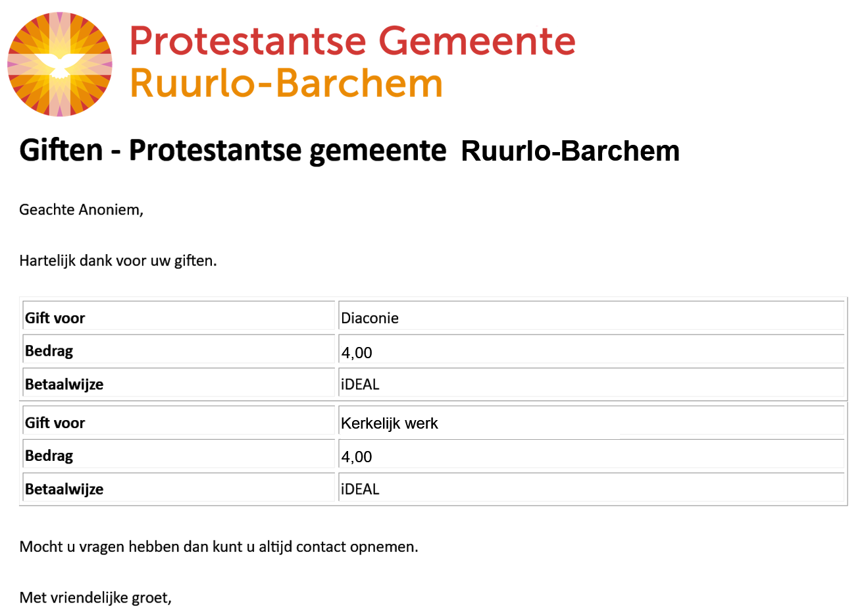
Task: Select the "Kerkelijk werk" table cell
Action: pyautogui.click(x=390, y=423)
